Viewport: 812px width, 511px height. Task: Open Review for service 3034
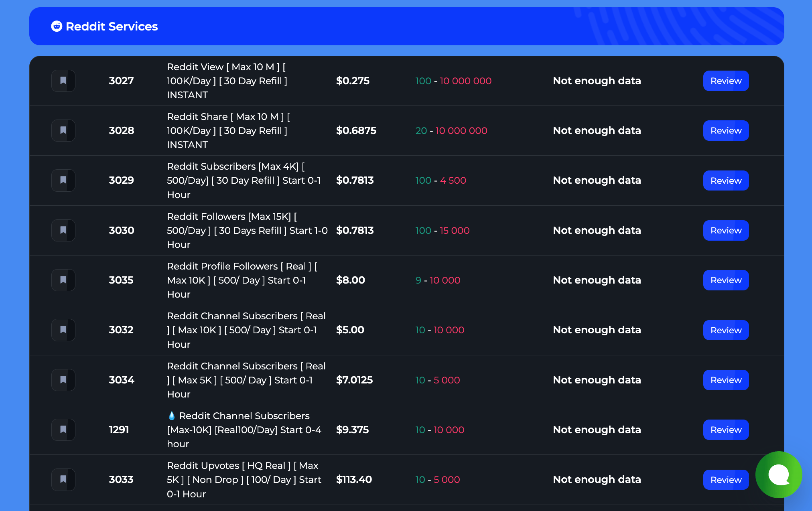coord(725,380)
